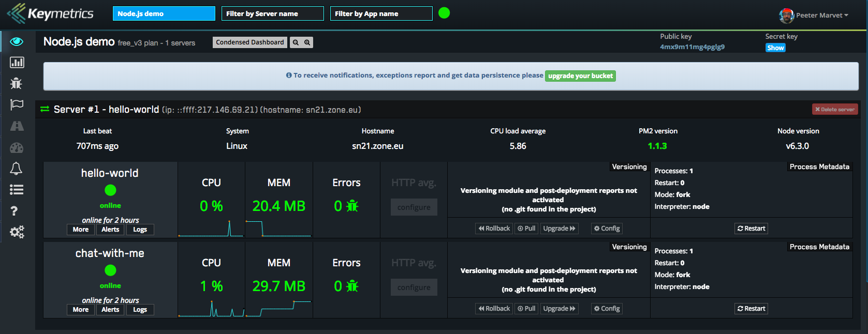868x334 pixels.
Task: Open Logs for chat-with-me
Action: click(x=140, y=310)
